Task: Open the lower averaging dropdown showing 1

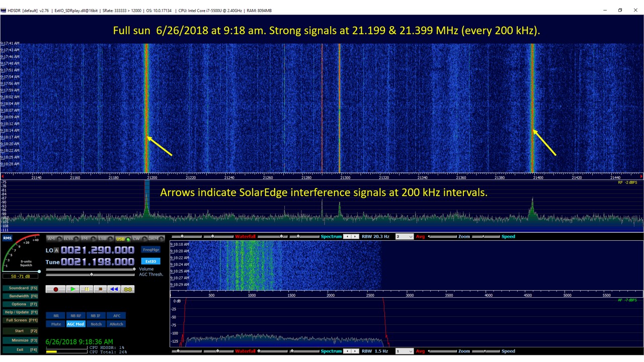Action: (x=405, y=351)
